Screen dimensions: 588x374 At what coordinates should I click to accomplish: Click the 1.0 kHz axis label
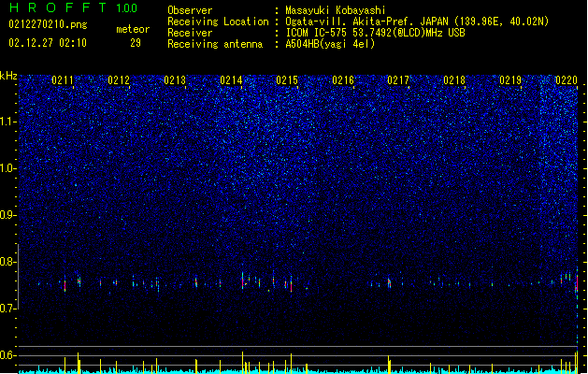(x=8, y=168)
